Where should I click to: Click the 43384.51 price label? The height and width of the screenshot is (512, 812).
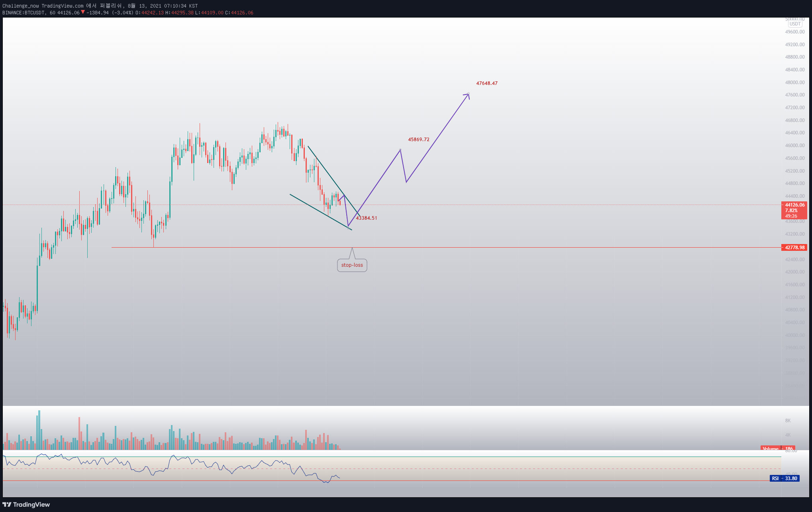pyautogui.click(x=367, y=218)
